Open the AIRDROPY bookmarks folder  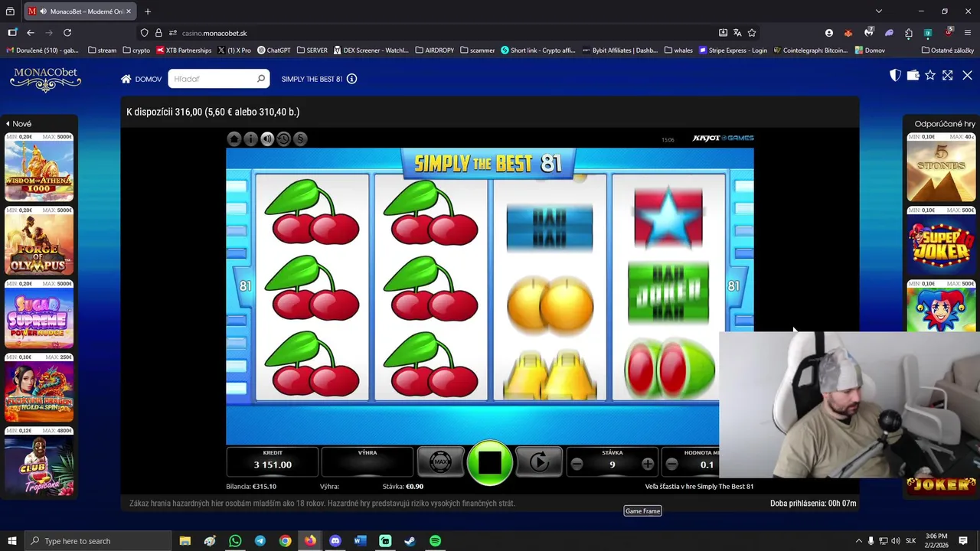click(435, 51)
